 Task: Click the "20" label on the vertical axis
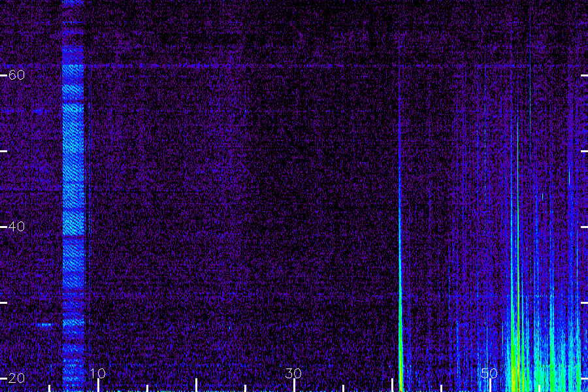[16, 378]
